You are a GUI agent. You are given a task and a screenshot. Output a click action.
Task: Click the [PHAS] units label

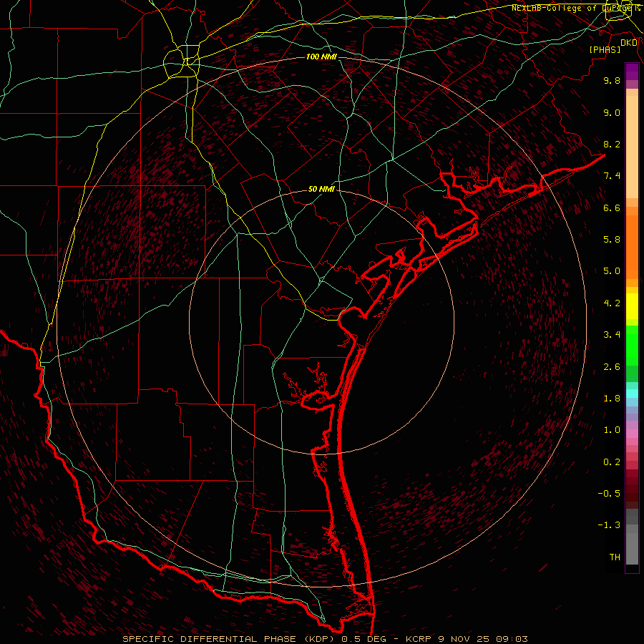click(x=605, y=49)
